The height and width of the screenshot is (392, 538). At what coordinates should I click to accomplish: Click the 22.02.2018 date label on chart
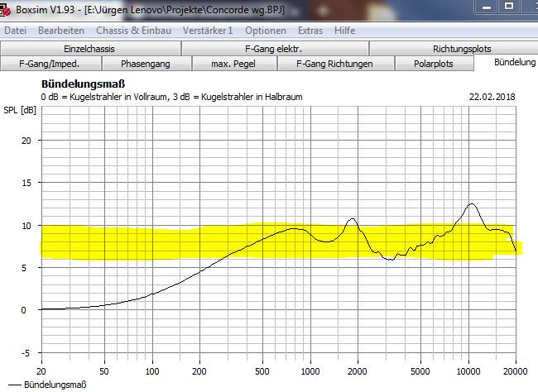492,97
